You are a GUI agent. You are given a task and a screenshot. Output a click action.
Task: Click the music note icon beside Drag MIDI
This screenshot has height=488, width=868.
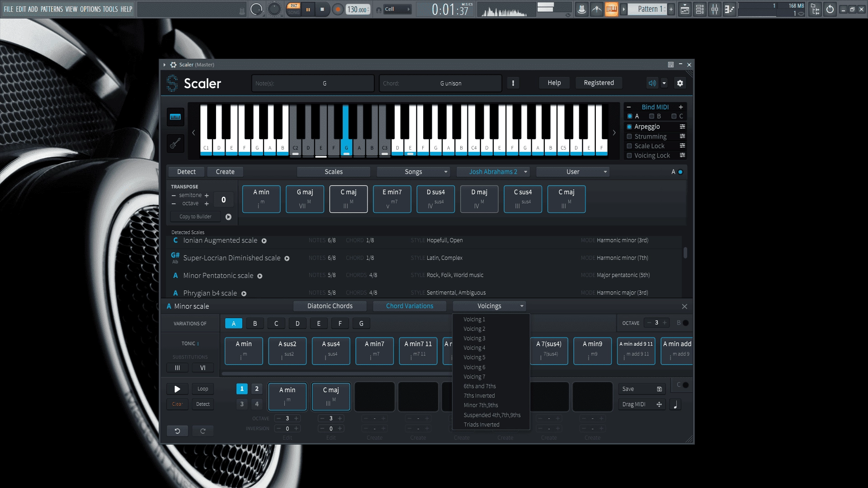tap(675, 405)
